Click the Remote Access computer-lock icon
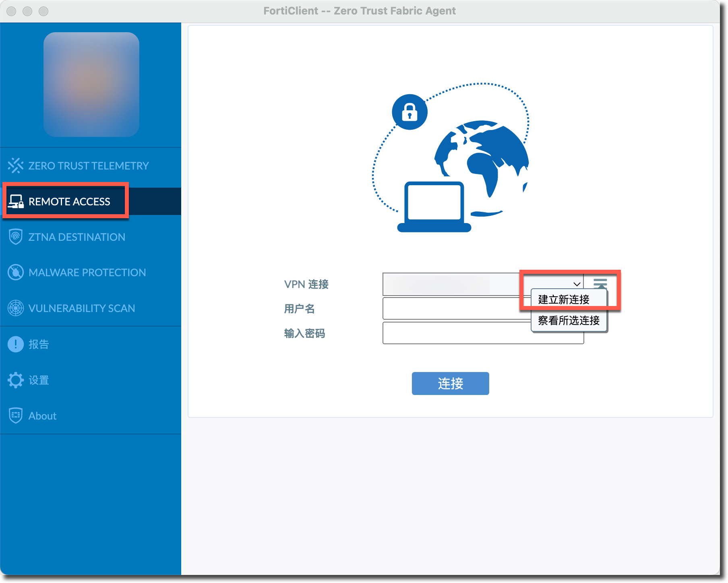 [16, 201]
